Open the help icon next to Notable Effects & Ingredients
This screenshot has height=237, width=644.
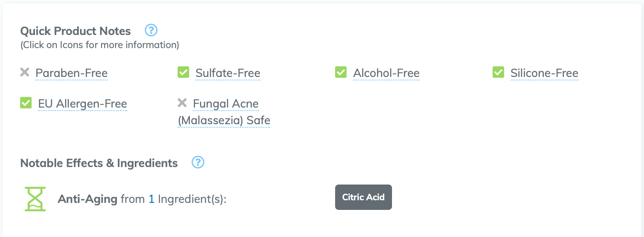click(198, 162)
